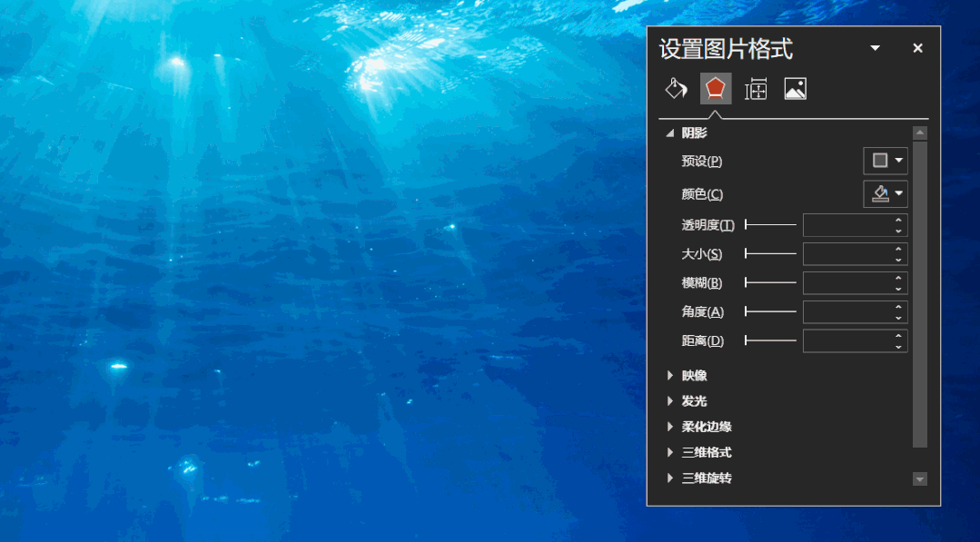Click the 距离 slider track

point(770,340)
